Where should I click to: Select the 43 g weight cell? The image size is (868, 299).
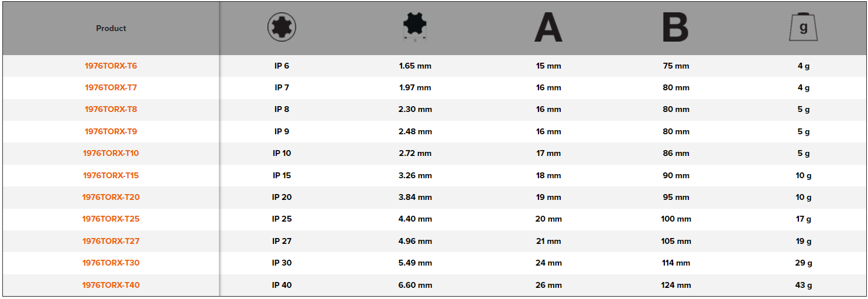click(x=803, y=285)
